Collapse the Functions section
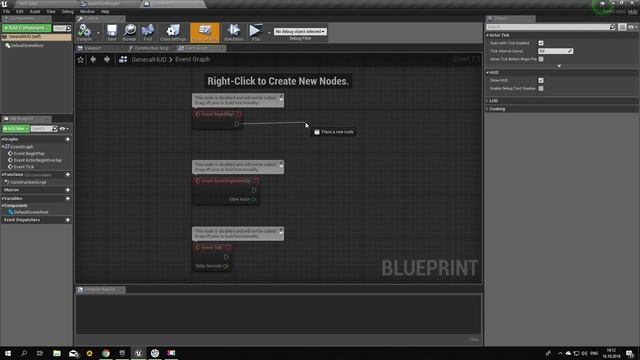 point(3,175)
